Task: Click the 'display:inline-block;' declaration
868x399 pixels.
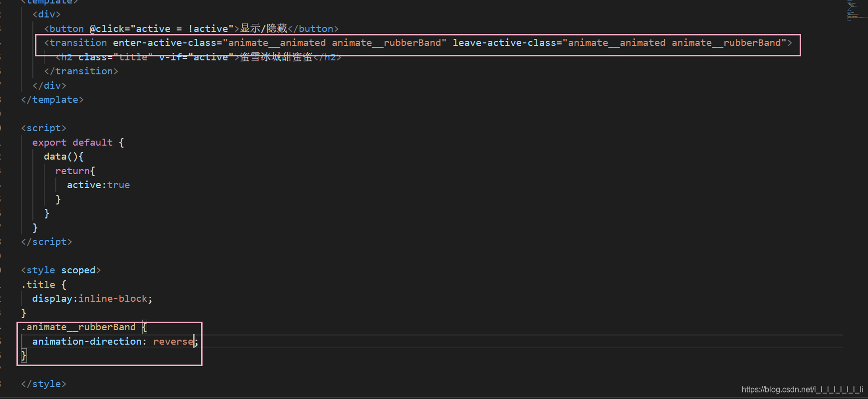Action: point(92,299)
